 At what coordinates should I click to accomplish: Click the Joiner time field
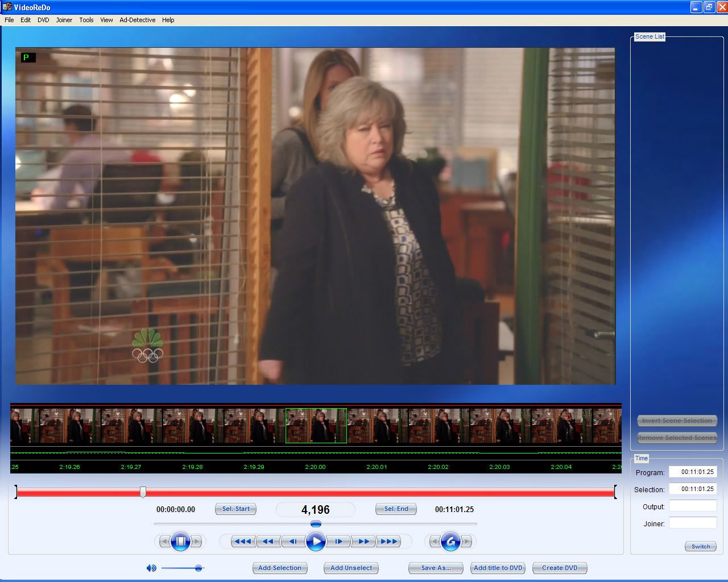click(x=693, y=523)
